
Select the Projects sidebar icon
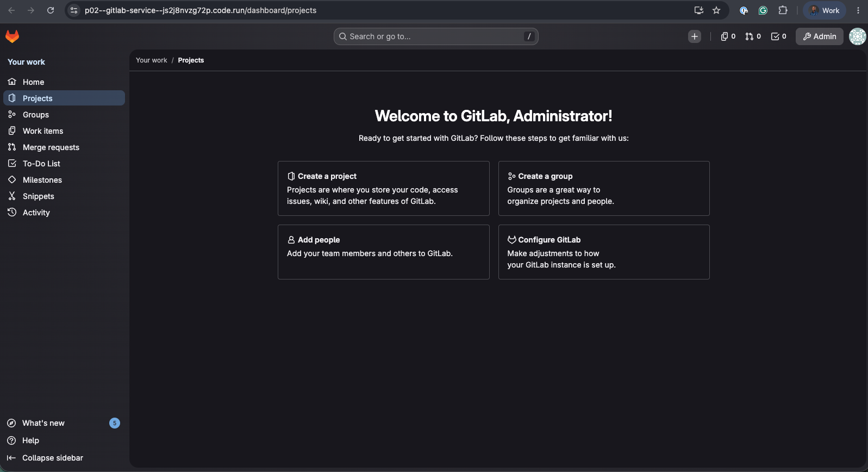12,98
